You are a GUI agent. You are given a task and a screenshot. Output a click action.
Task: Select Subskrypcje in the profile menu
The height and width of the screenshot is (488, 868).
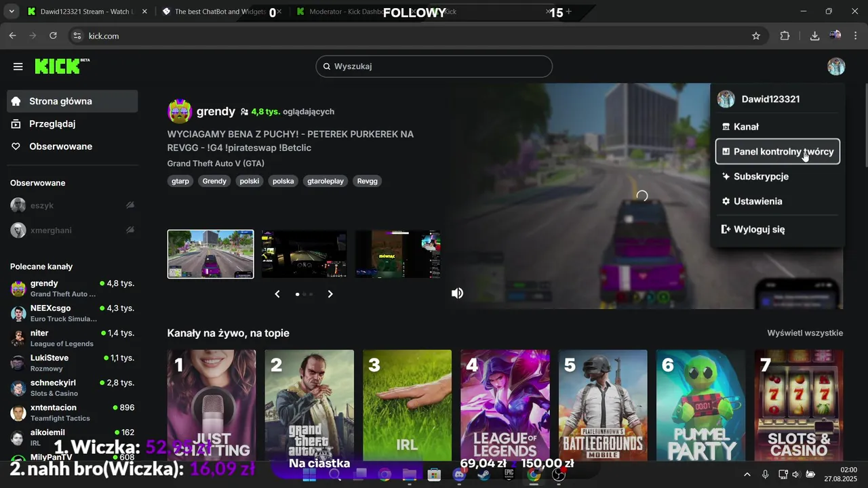coord(778,176)
